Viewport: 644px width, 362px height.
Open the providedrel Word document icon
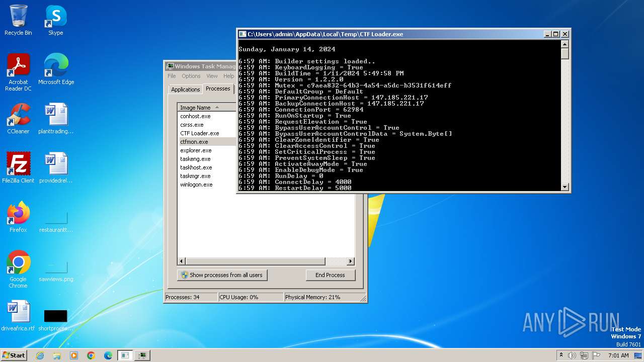[56, 168]
